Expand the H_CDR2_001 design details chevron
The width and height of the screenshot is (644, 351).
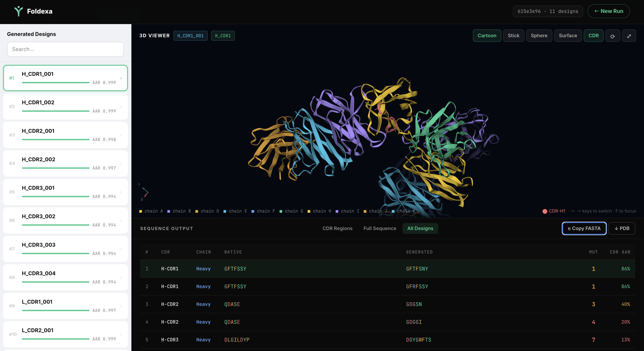tap(121, 135)
